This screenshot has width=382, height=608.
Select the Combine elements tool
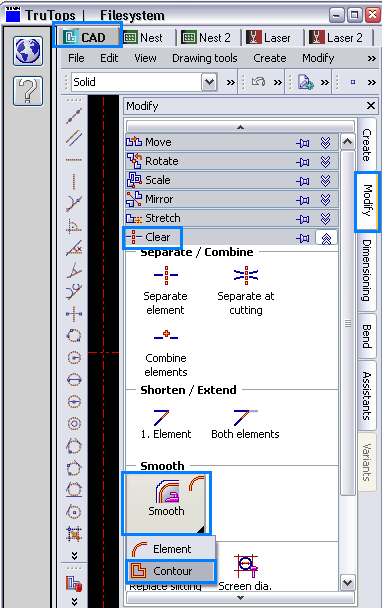(x=166, y=353)
